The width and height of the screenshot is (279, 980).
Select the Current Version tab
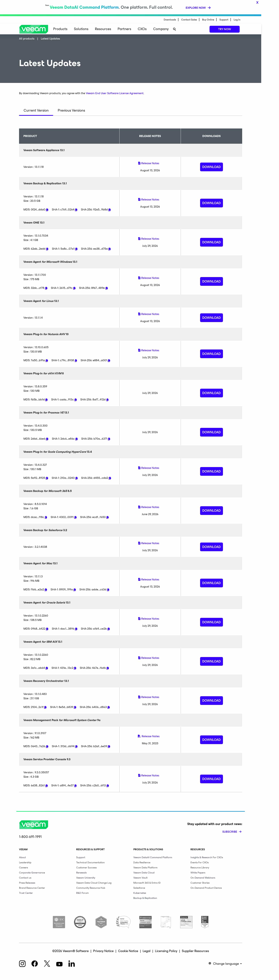click(x=36, y=110)
